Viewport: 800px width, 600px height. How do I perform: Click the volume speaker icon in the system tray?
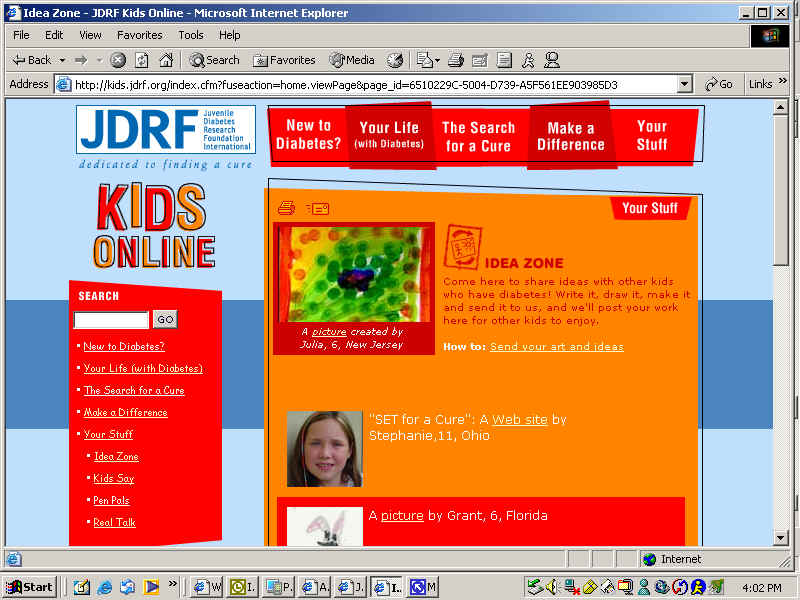coord(552,587)
